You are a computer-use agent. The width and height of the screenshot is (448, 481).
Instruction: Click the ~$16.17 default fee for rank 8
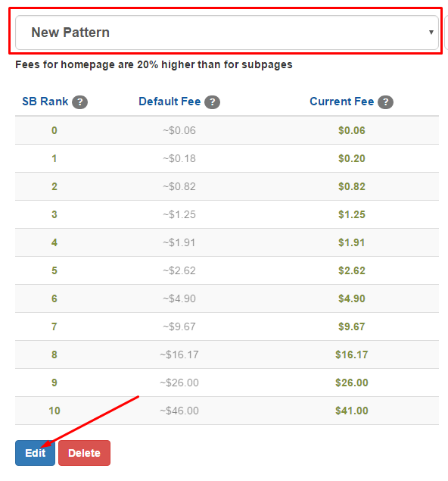[x=179, y=355]
